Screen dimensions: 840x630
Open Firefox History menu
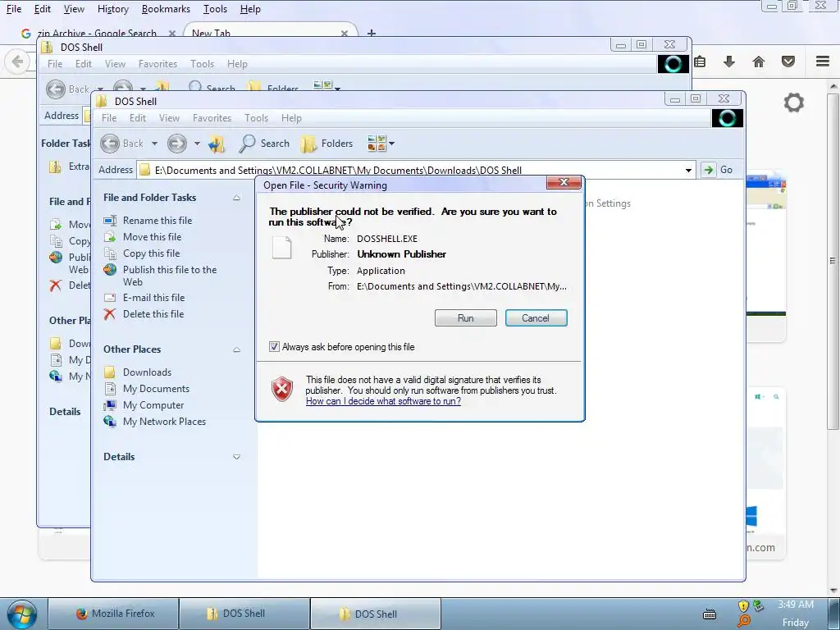113,9
